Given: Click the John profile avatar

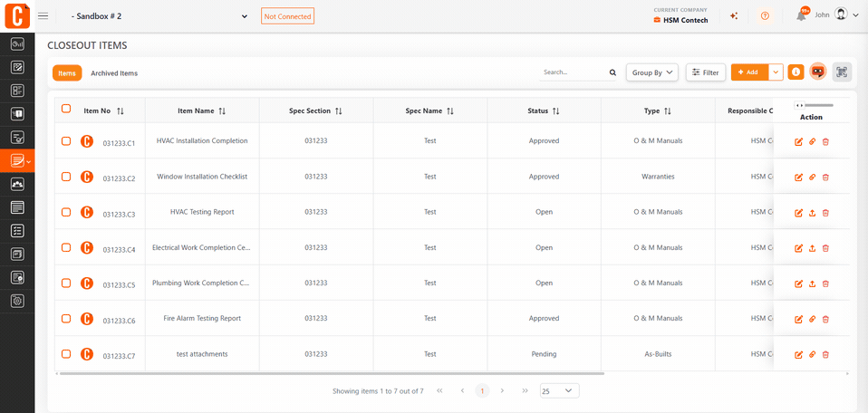Looking at the screenshot, I should pyautogui.click(x=840, y=15).
